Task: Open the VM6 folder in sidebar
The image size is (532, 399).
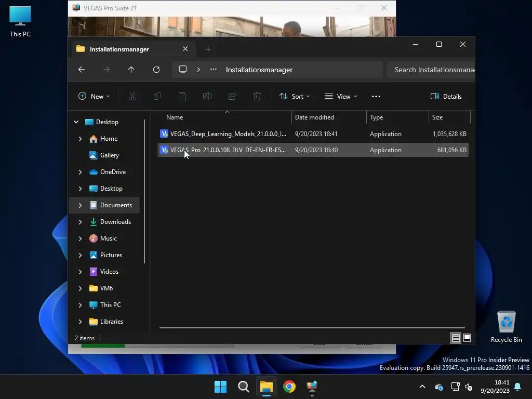Action: click(x=106, y=288)
